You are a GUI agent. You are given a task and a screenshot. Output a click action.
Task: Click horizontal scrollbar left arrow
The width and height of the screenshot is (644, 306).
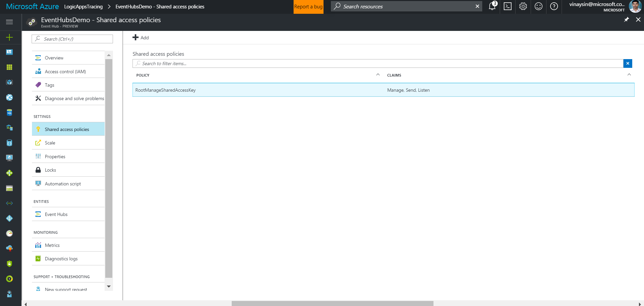[26, 304]
